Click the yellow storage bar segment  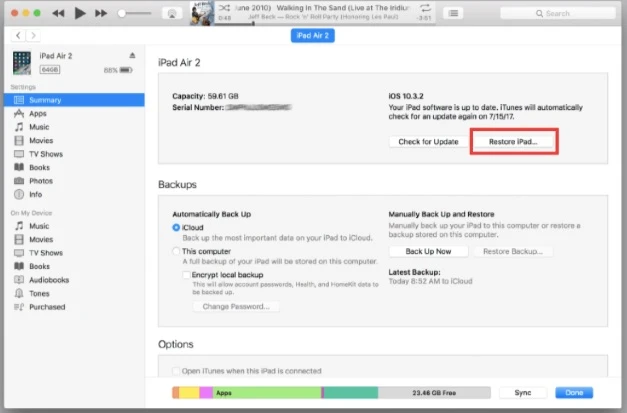pyautogui.click(x=189, y=393)
